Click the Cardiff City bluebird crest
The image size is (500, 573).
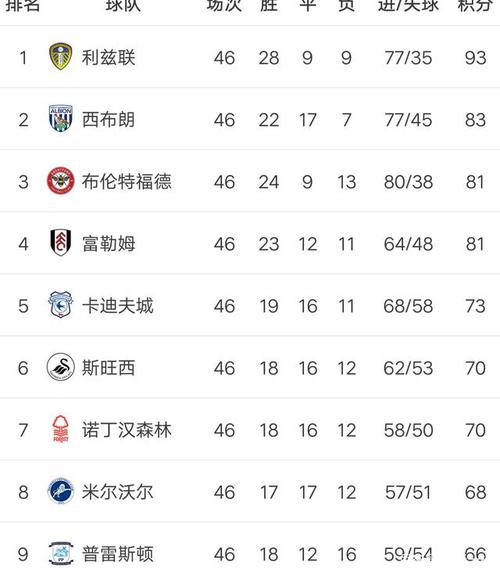pyautogui.click(x=61, y=305)
